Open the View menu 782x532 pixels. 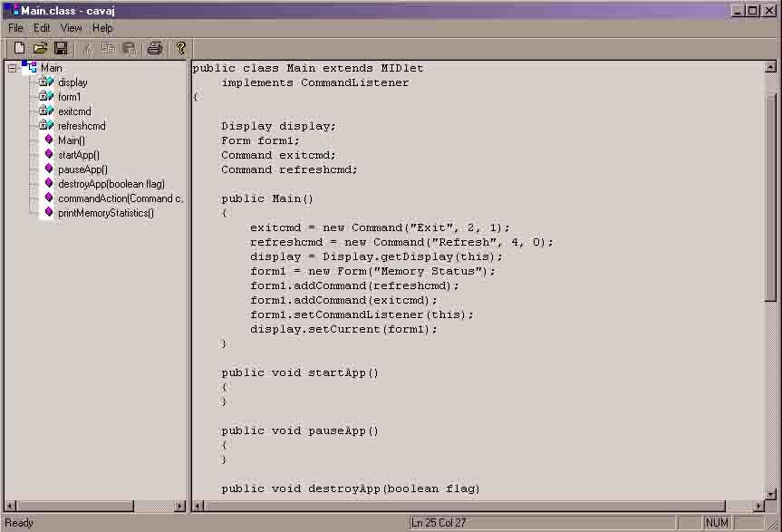tap(71, 28)
